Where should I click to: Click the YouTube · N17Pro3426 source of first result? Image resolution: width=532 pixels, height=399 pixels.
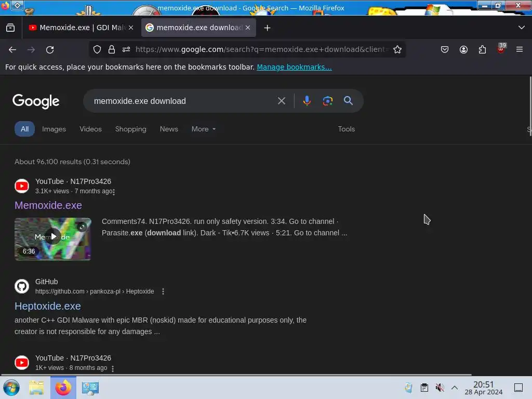[x=73, y=181]
